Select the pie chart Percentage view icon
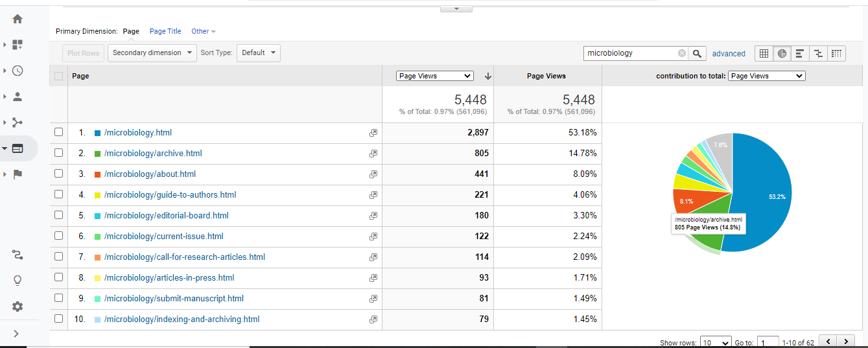This screenshot has width=868, height=348. tap(782, 53)
